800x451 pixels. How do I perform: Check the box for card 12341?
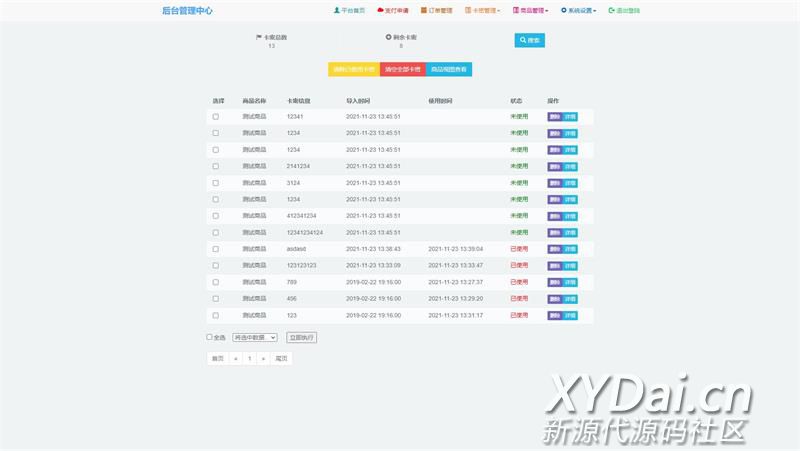[215, 117]
